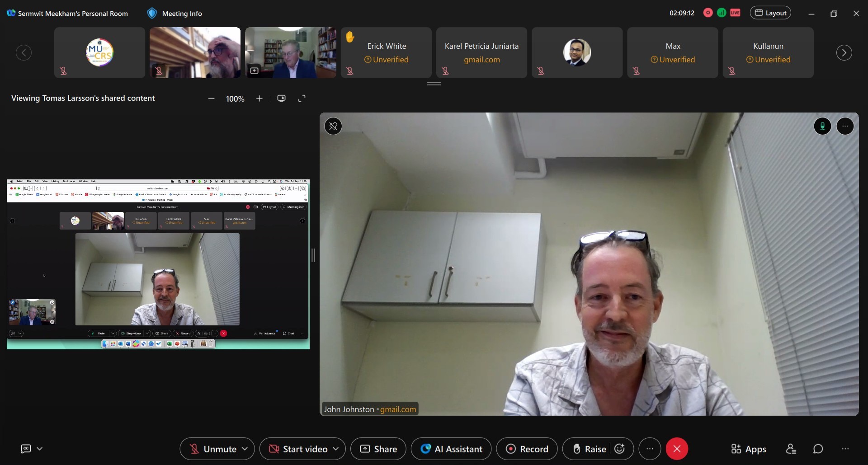Expand video options arrow beside Start video
The height and width of the screenshot is (465, 868).
(x=336, y=449)
